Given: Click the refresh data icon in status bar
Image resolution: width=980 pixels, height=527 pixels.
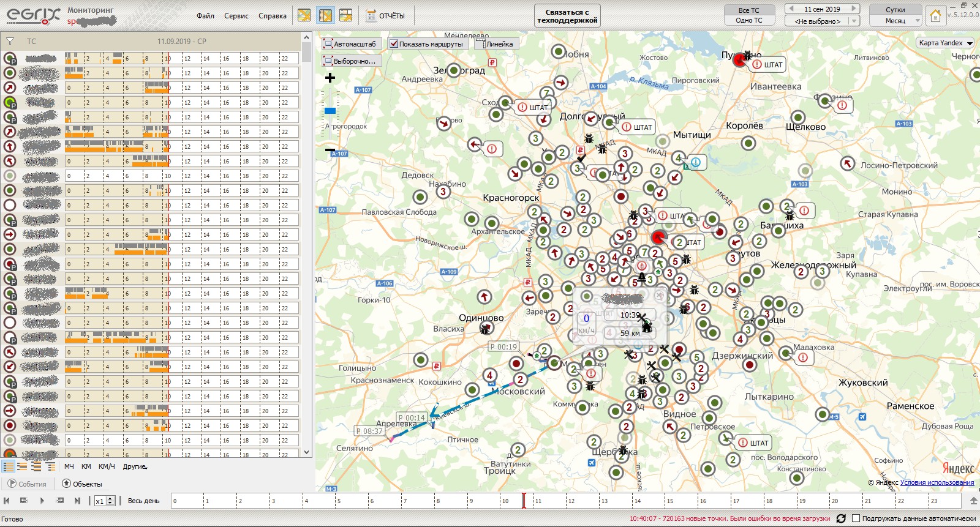Looking at the screenshot, I should 841,518.
